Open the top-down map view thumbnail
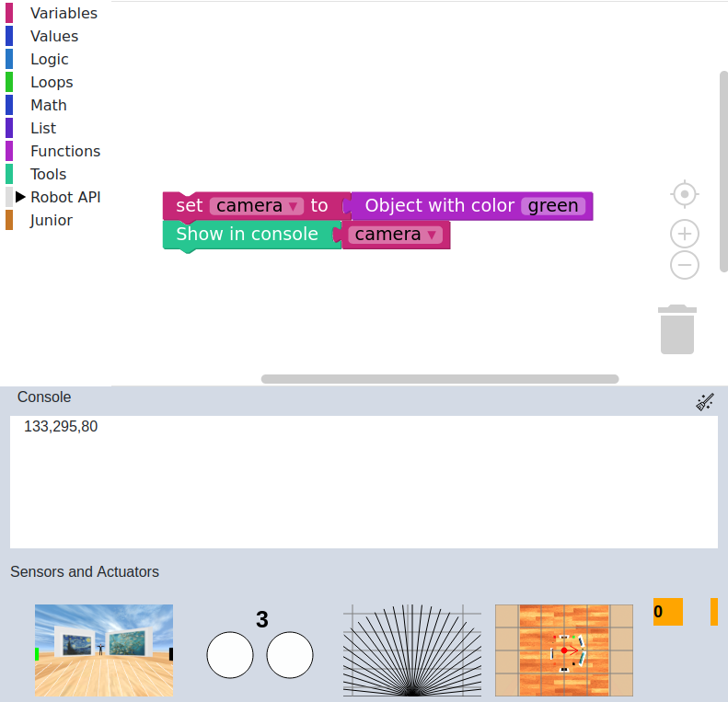 564,650
